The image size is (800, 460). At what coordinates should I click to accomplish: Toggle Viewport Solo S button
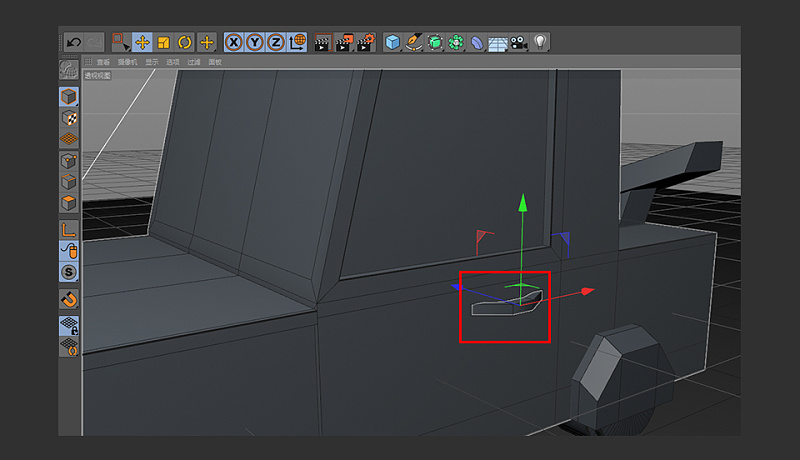(x=69, y=272)
